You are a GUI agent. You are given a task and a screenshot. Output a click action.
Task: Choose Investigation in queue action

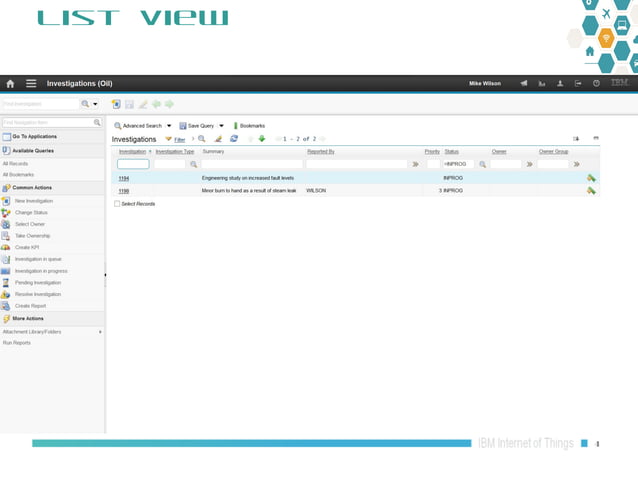click(x=38, y=259)
